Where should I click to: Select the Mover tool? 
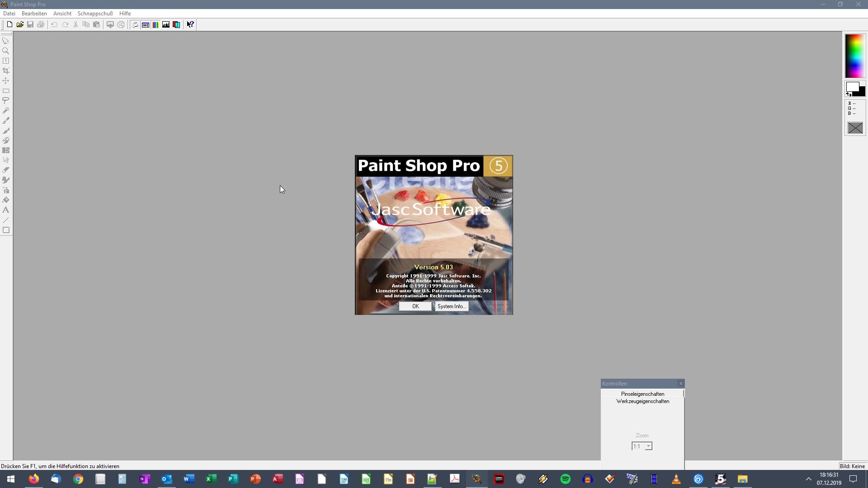point(6,80)
